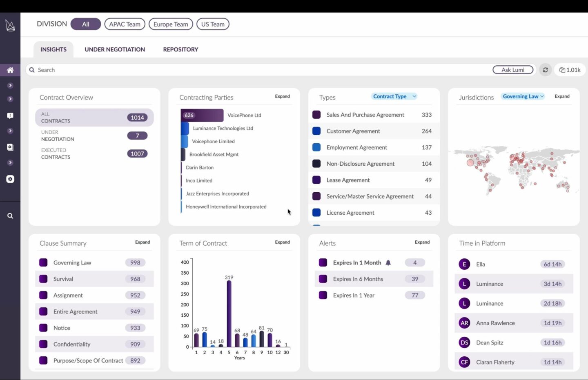Screen dimensions: 588x380
Task: Open the Contract Type dropdown
Action: pos(393,96)
